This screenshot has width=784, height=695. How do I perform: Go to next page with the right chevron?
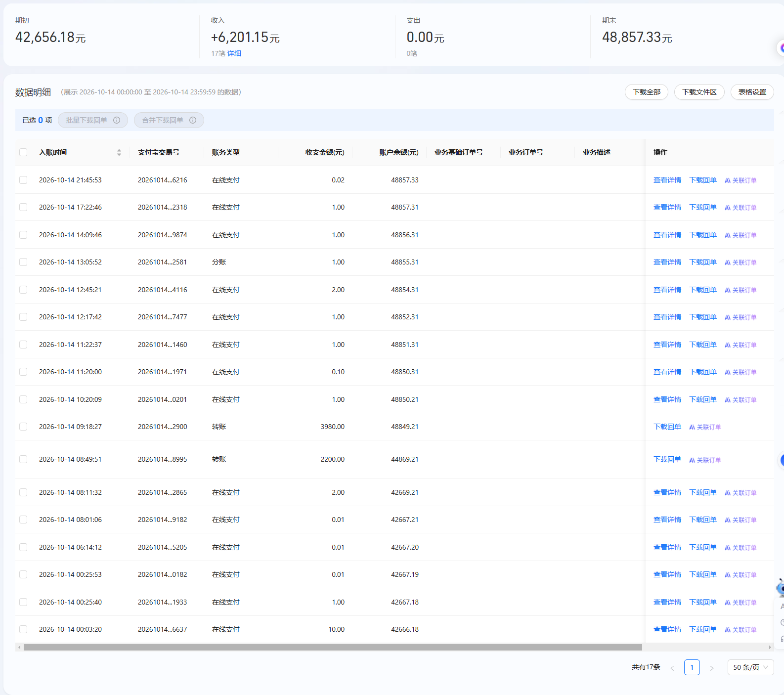pyautogui.click(x=712, y=668)
